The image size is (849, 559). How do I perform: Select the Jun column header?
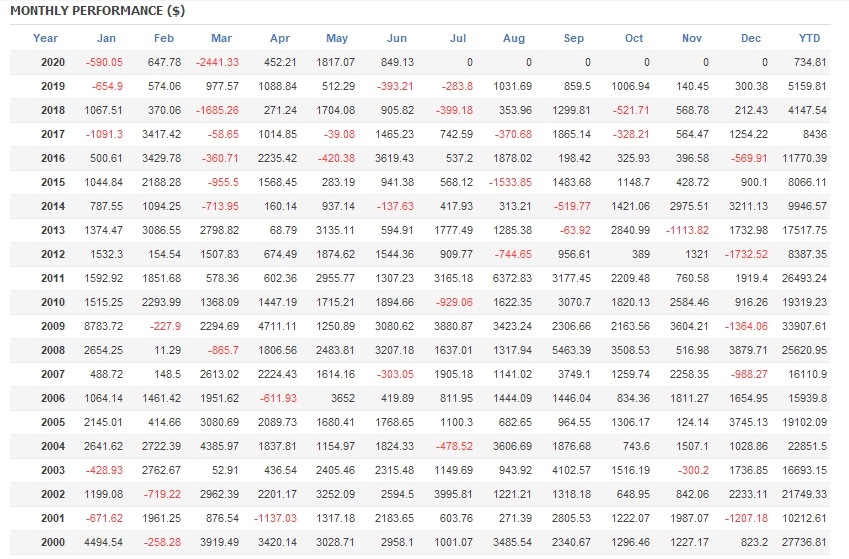coord(397,38)
